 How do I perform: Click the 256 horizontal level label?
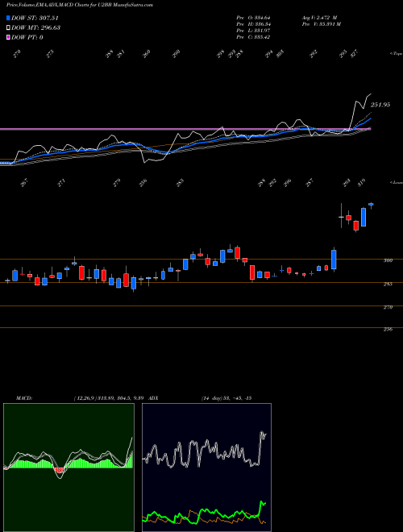click(388, 329)
